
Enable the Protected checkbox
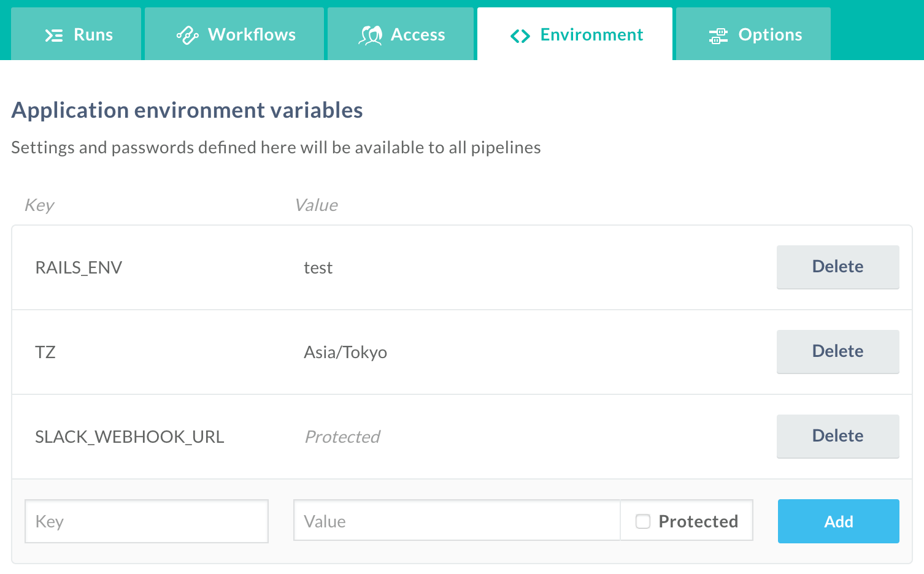click(643, 521)
